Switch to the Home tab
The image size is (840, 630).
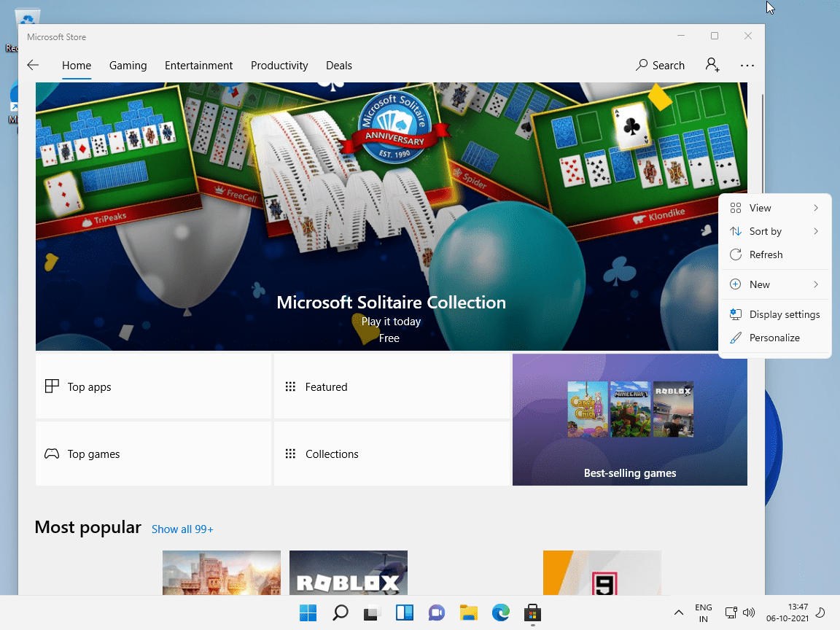[x=77, y=66]
